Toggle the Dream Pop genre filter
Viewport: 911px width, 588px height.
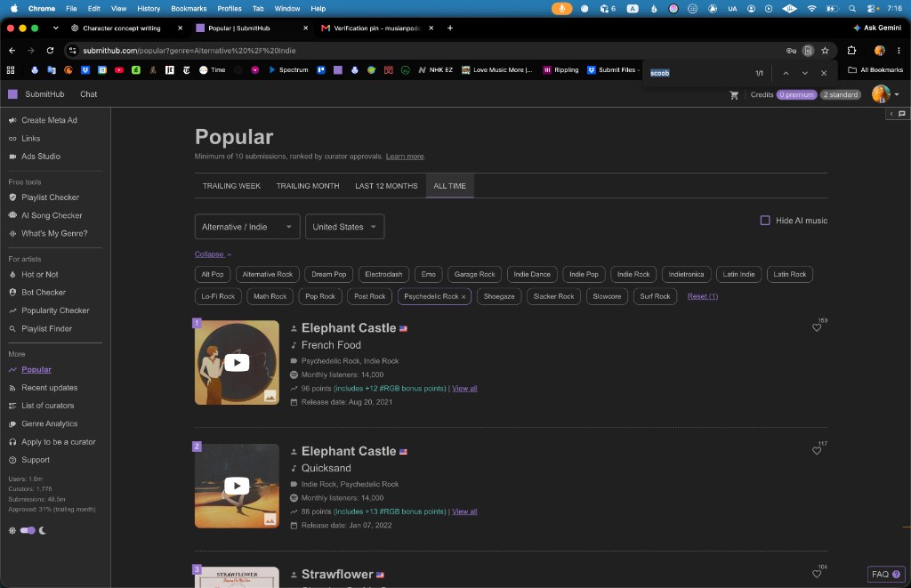pos(328,274)
